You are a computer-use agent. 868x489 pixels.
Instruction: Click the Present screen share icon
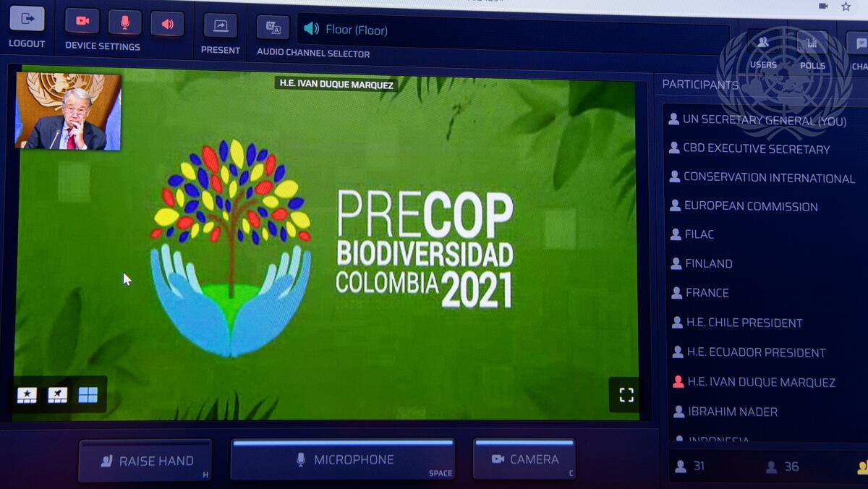click(221, 26)
